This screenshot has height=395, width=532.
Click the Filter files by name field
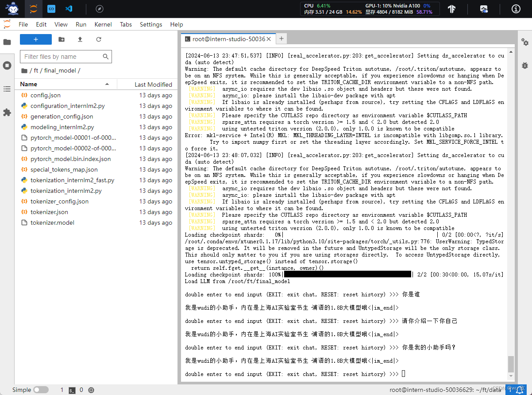[x=66, y=57]
